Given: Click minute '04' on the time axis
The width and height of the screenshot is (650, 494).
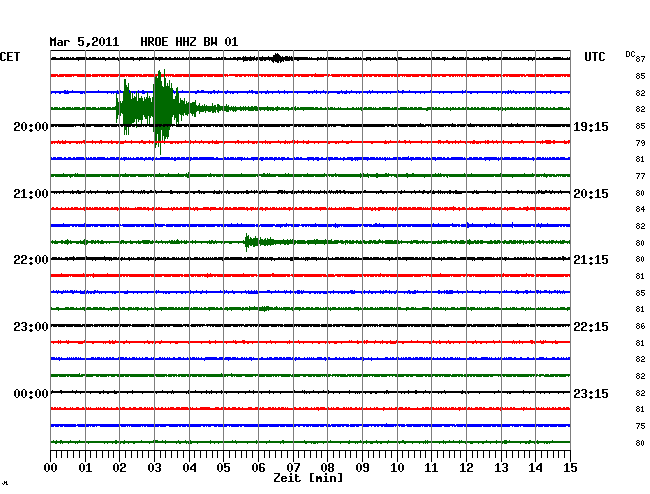Looking at the screenshot, I should tap(189, 468).
